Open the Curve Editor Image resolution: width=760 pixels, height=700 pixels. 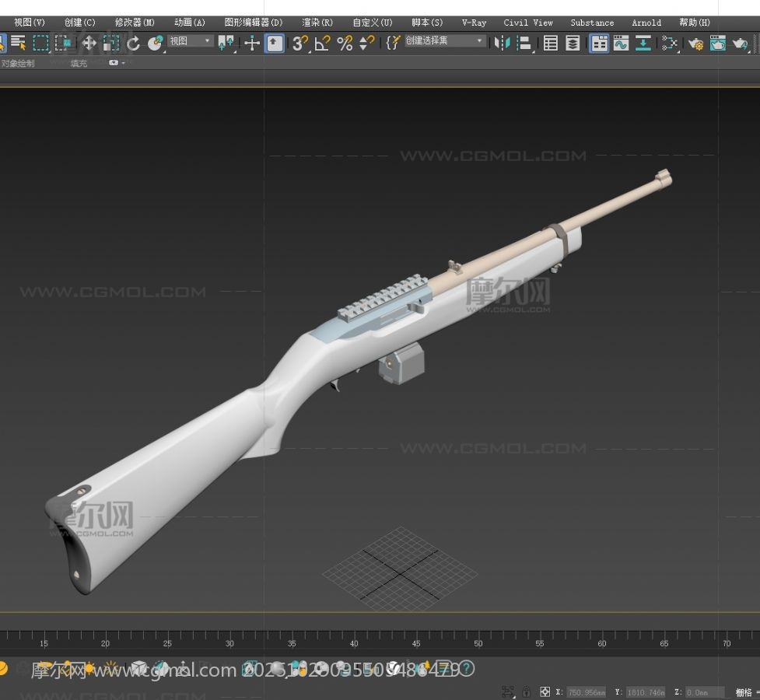coord(621,44)
